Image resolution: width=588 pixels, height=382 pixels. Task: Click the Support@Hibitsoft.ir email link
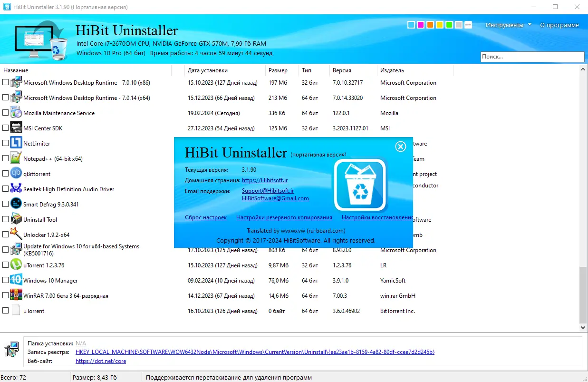(x=268, y=191)
